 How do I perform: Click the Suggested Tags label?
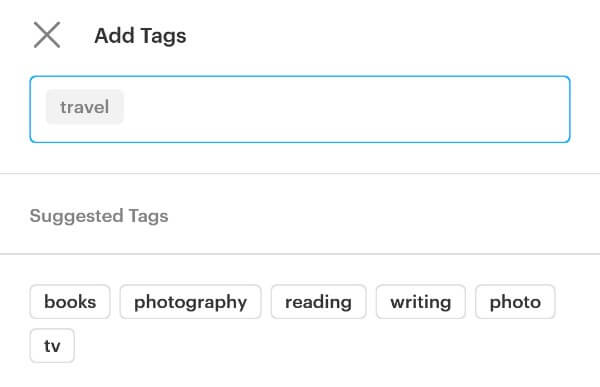point(99,216)
